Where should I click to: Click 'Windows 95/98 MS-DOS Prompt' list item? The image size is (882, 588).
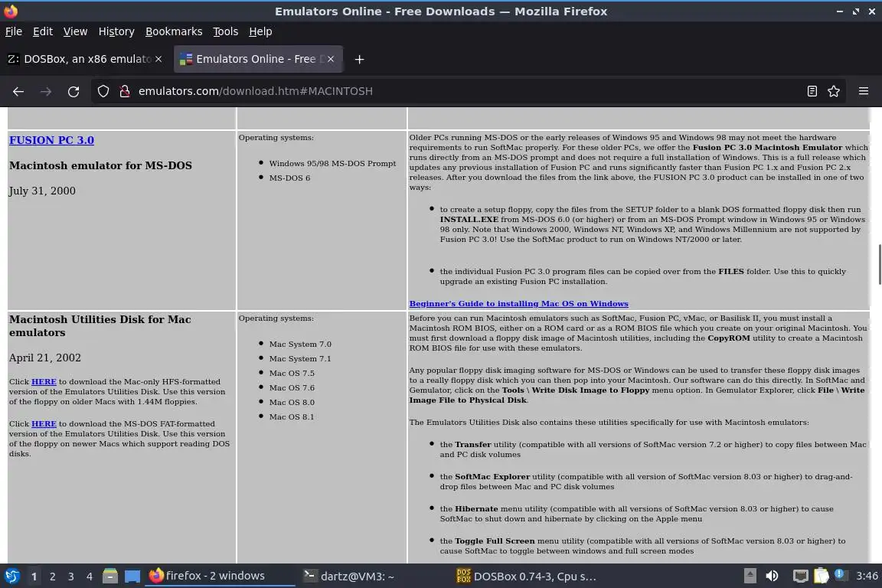(x=332, y=163)
